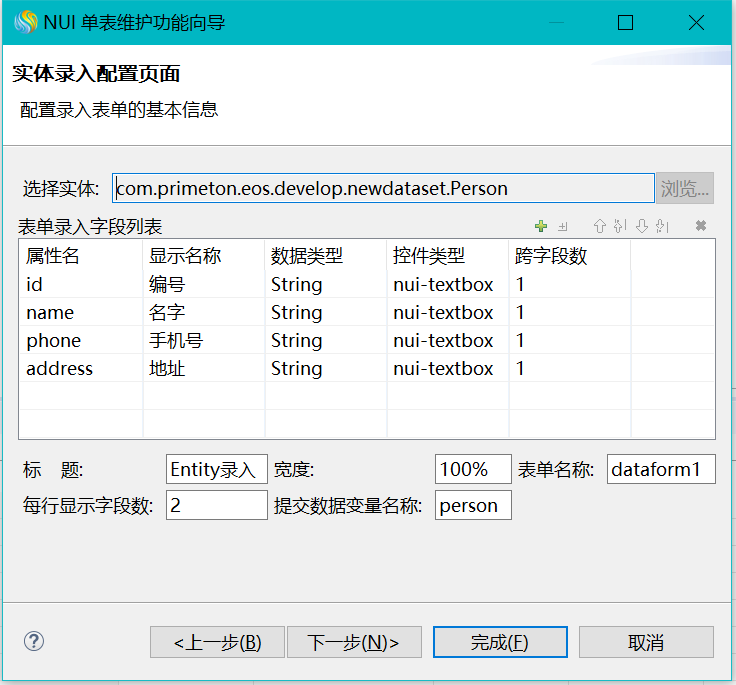Image resolution: width=736 pixels, height=685 pixels.
Task: Go to next step with 下一步(N)>
Action: pyautogui.click(x=354, y=643)
